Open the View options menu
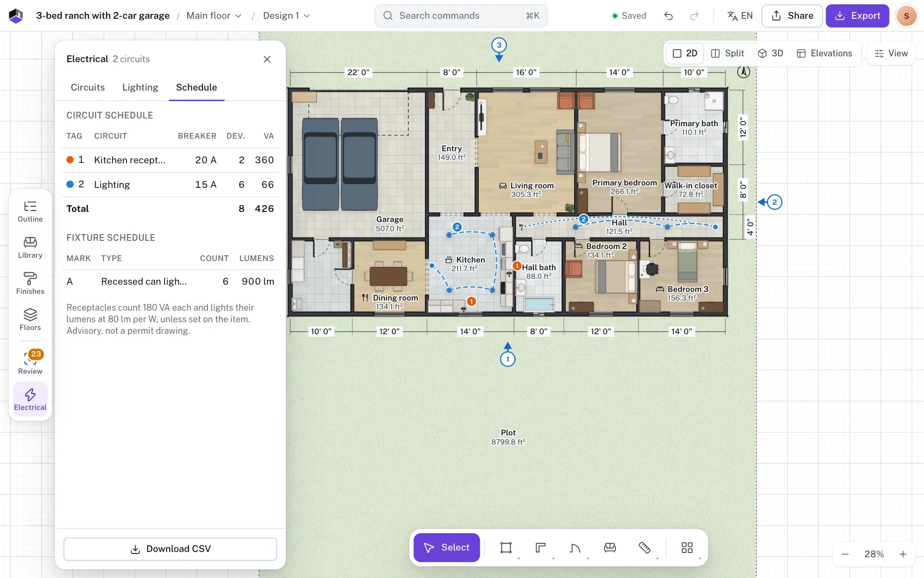This screenshot has width=924, height=578. click(x=891, y=53)
